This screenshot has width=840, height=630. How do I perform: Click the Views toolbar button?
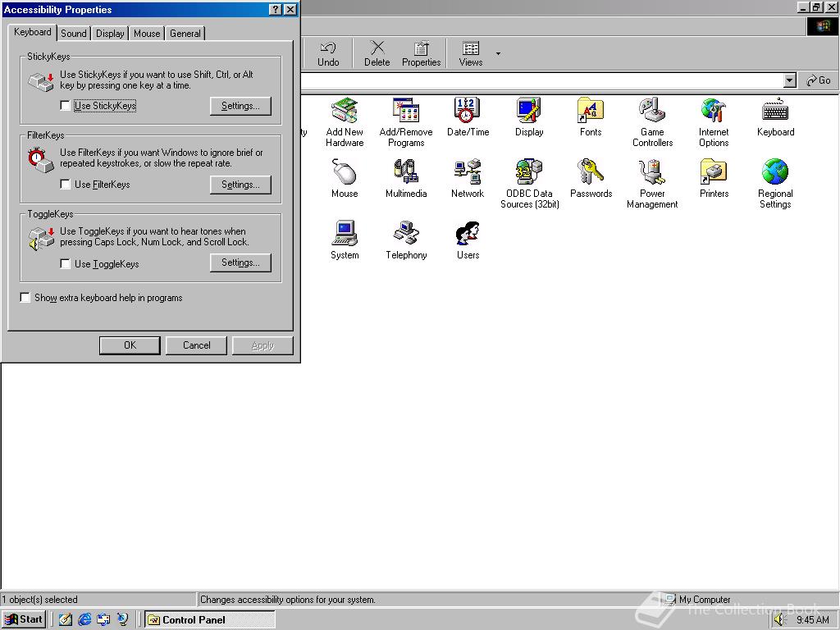pyautogui.click(x=471, y=54)
